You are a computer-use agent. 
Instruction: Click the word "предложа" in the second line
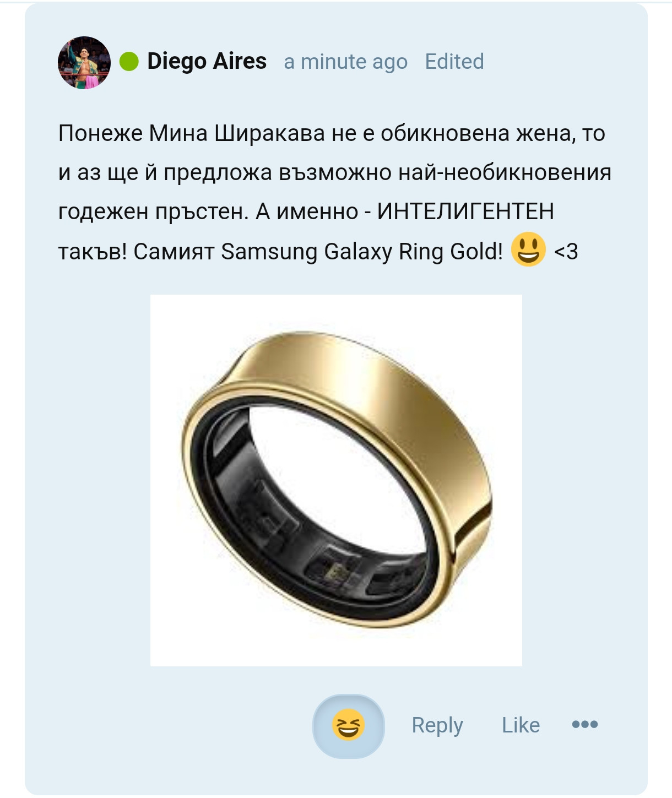(218, 173)
